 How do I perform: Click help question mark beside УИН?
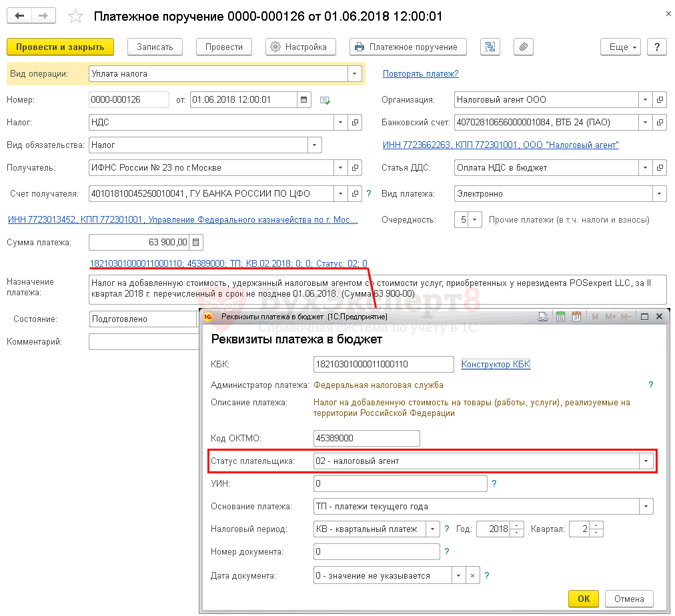pyautogui.click(x=494, y=484)
